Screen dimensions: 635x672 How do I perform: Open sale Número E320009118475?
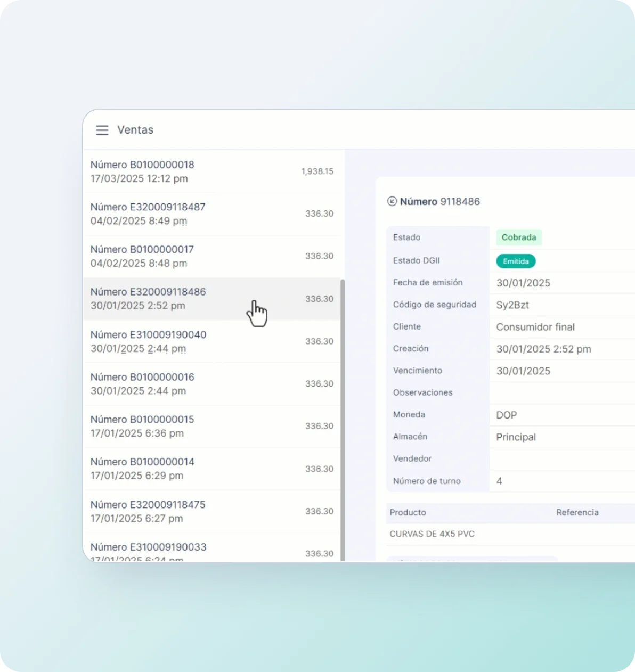211,511
